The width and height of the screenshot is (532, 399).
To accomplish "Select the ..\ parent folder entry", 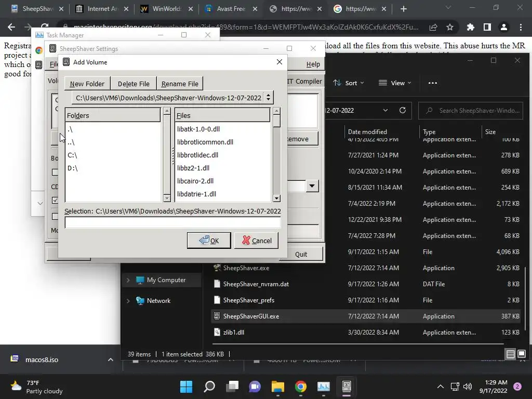I will 71,142.
